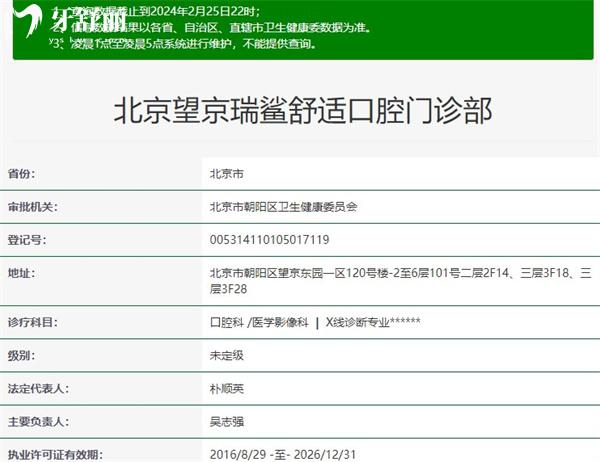Click the title 北京望京瑞鲨舒适口腔门诊部

click(303, 111)
